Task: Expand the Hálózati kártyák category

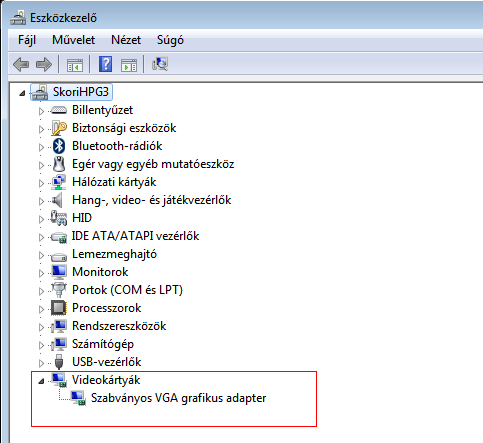Action: tap(41, 183)
